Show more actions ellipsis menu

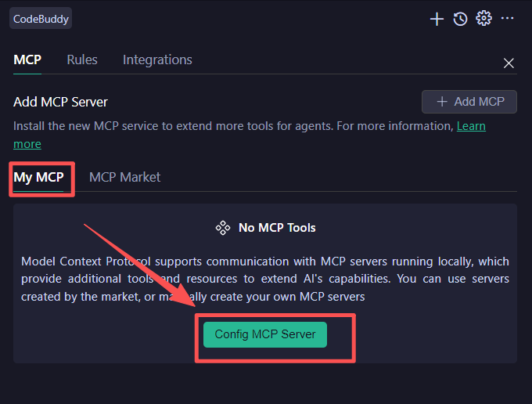click(508, 18)
